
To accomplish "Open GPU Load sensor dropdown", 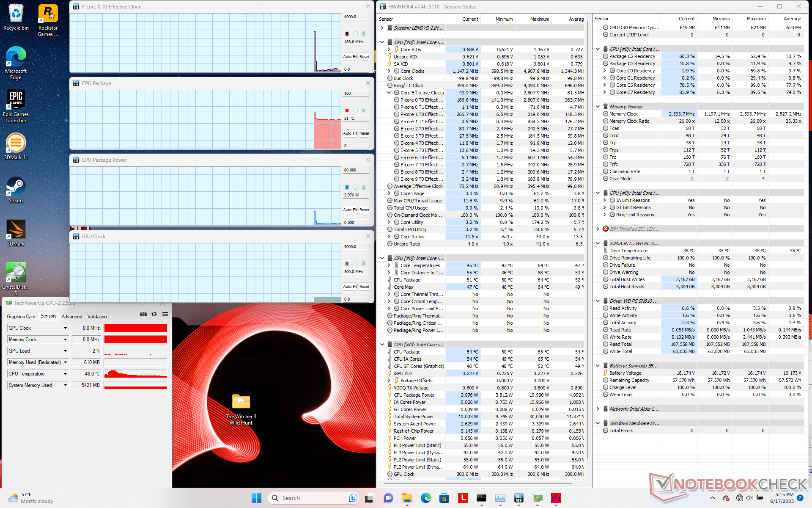I will pyautogui.click(x=65, y=351).
